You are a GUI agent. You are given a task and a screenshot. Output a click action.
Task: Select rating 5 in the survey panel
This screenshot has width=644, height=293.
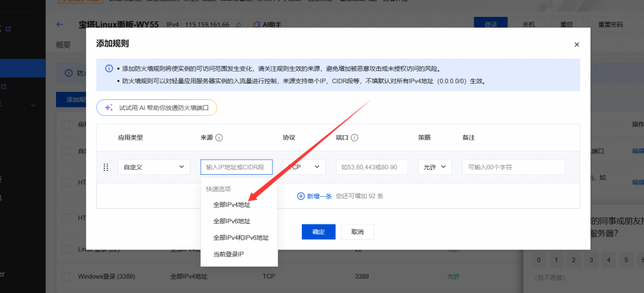pyautogui.click(x=626, y=260)
